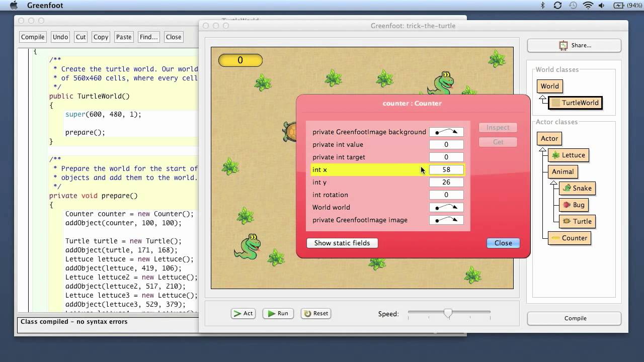Select the TurtleWorld class
This screenshot has height=362, width=644.
click(x=575, y=103)
